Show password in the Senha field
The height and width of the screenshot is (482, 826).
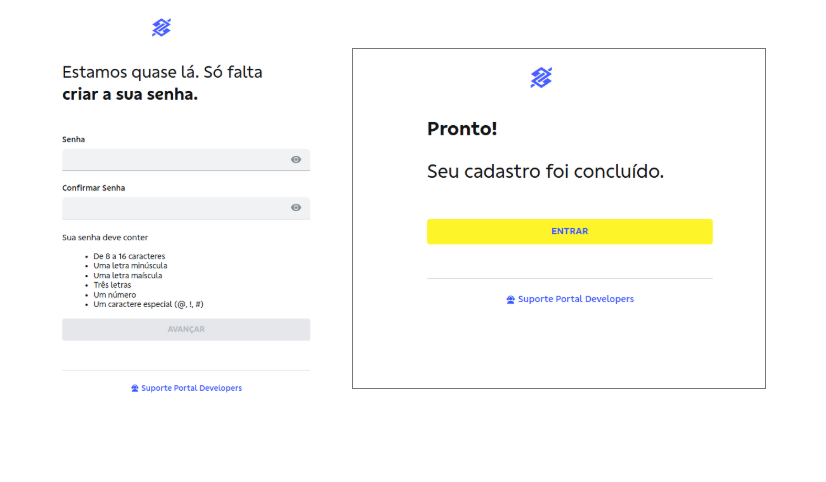pyautogui.click(x=296, y=159)
